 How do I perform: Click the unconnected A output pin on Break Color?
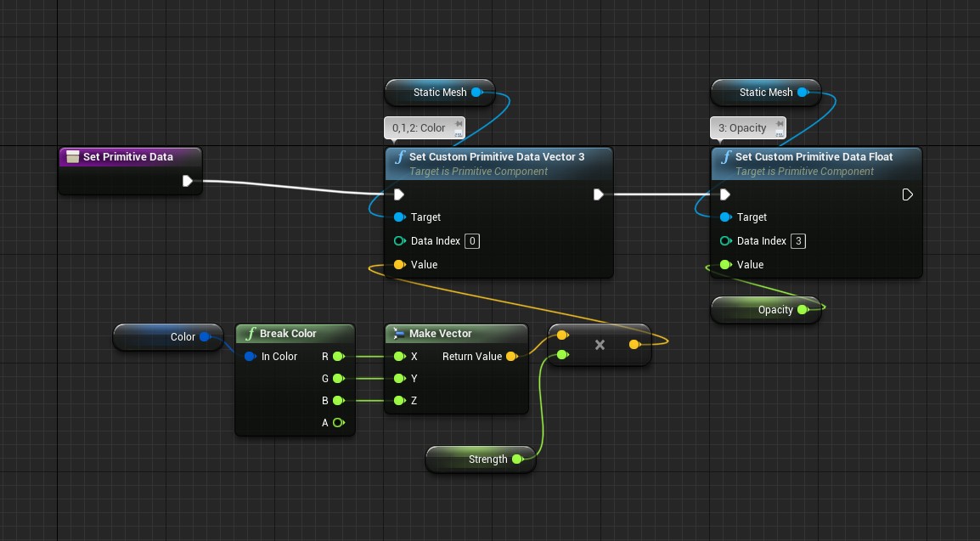[x=338, y=423]
